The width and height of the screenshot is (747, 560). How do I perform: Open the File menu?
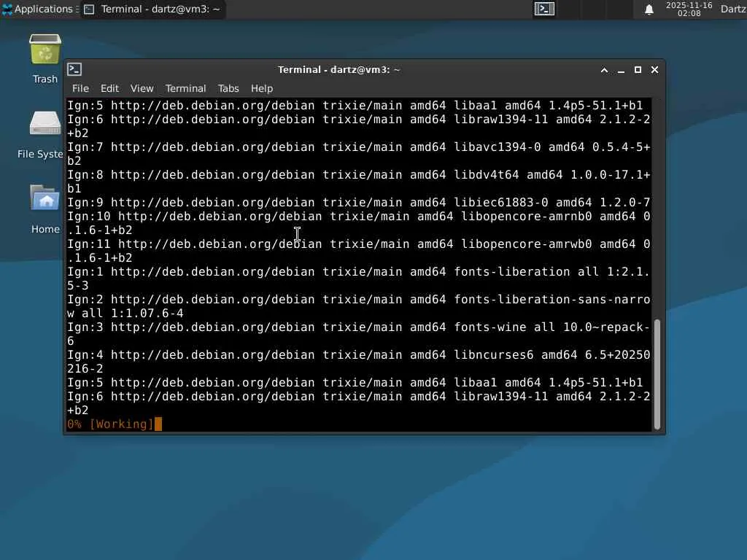[x=80, y=88]
